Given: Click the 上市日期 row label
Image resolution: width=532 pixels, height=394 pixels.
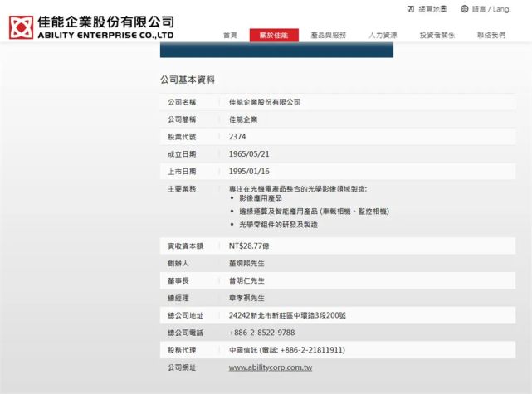Looking at the screenshot, I should click(182, 171).
